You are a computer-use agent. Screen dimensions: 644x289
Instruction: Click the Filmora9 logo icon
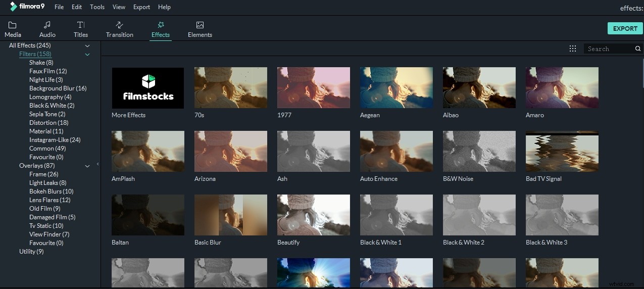(x=14, y=7)
